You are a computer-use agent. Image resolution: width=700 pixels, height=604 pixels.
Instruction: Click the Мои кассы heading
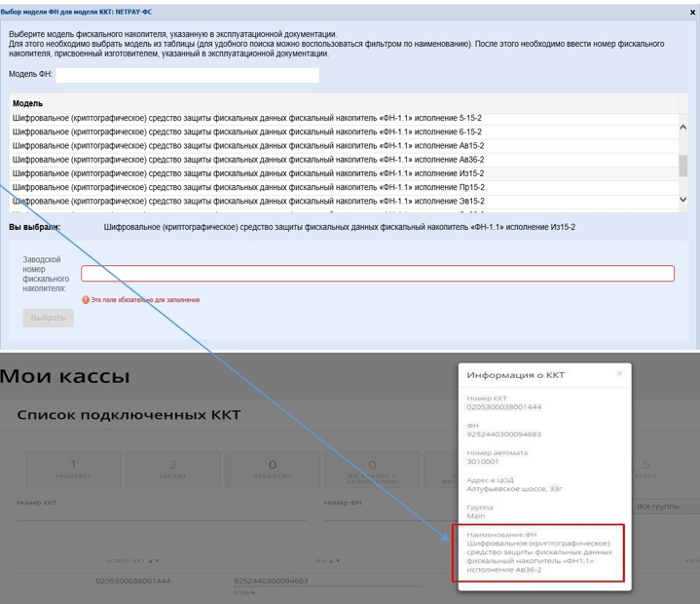coord(64,376)
